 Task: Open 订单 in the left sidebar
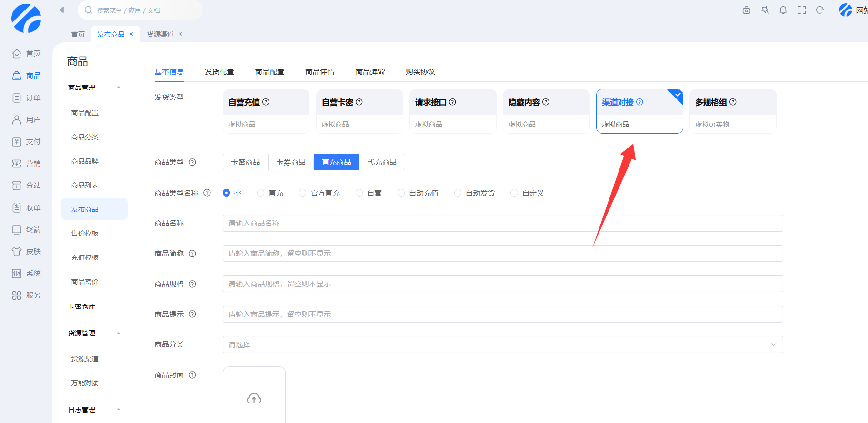[x=27, y=98]
